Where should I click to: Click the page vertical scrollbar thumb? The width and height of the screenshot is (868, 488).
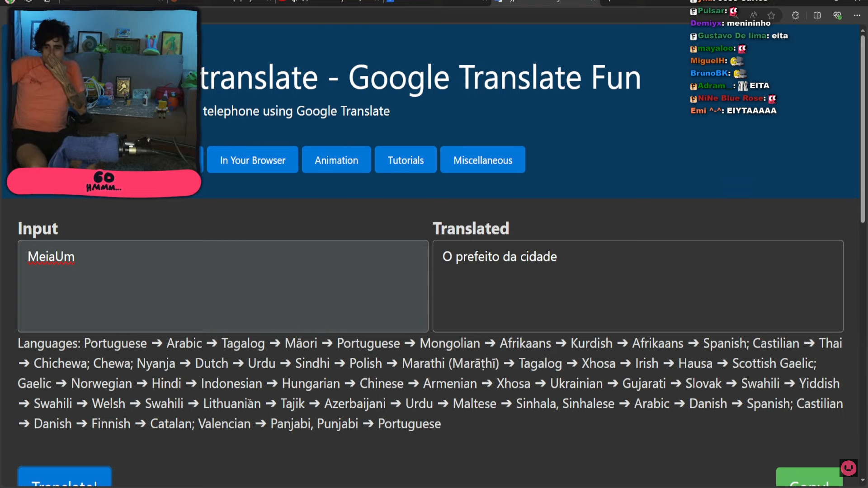(863, 129)
